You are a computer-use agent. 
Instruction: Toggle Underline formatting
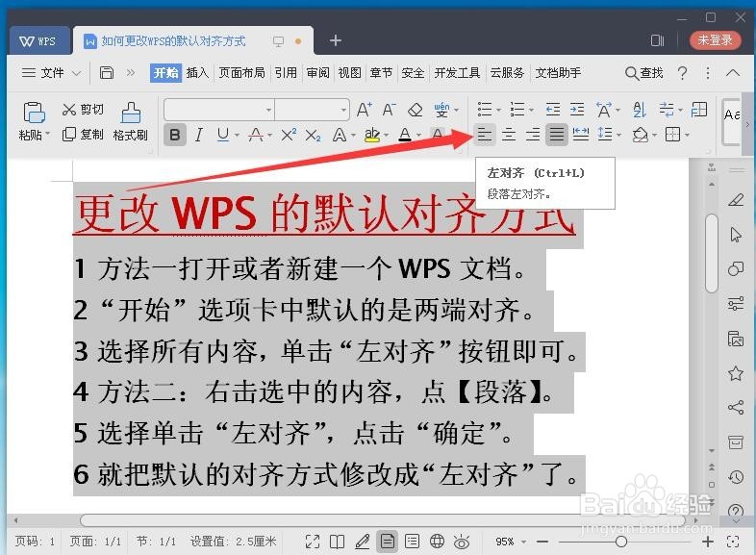point(223,135)
